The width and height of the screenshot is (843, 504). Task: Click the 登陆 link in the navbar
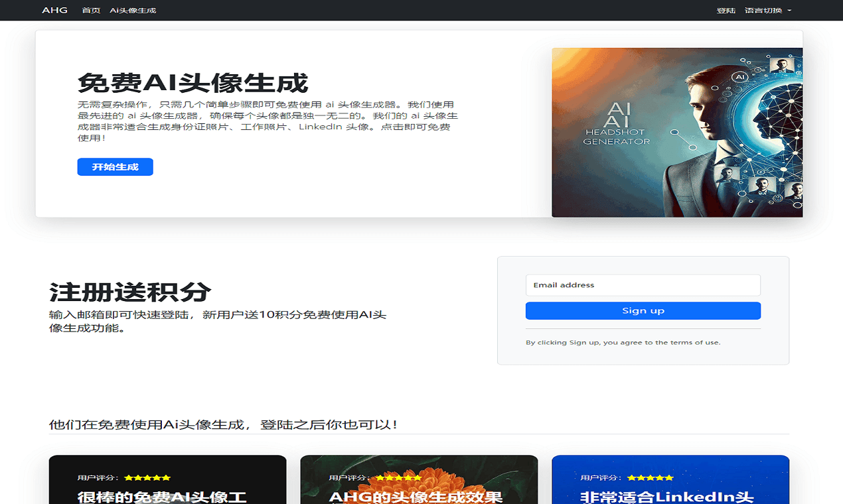(x=726, y=11)
